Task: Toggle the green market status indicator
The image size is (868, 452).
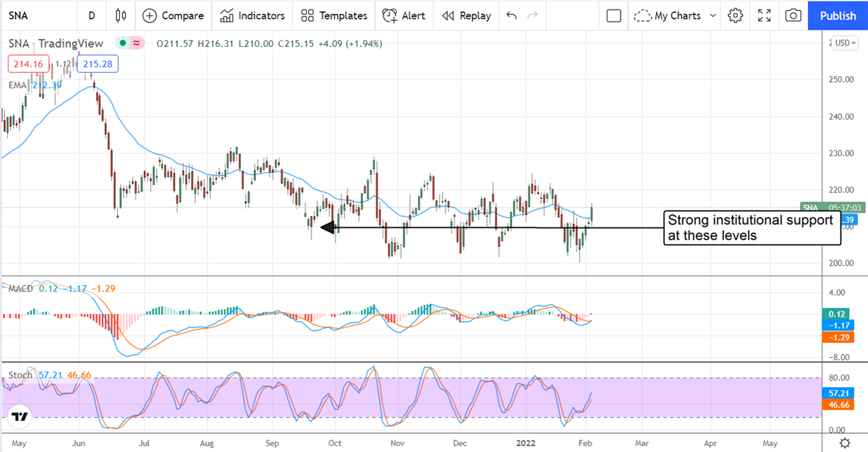Action: 124,43
